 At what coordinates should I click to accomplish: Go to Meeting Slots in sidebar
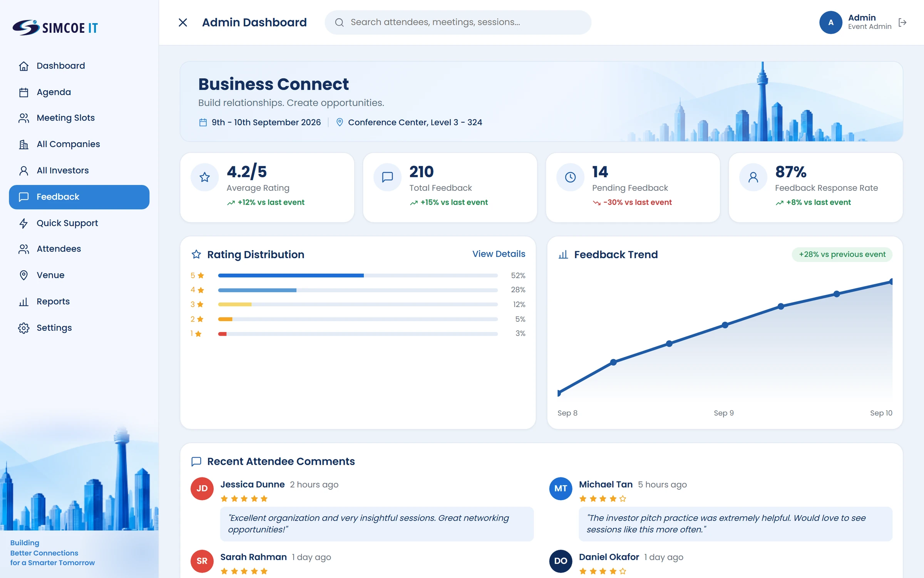tap(79, 118)
